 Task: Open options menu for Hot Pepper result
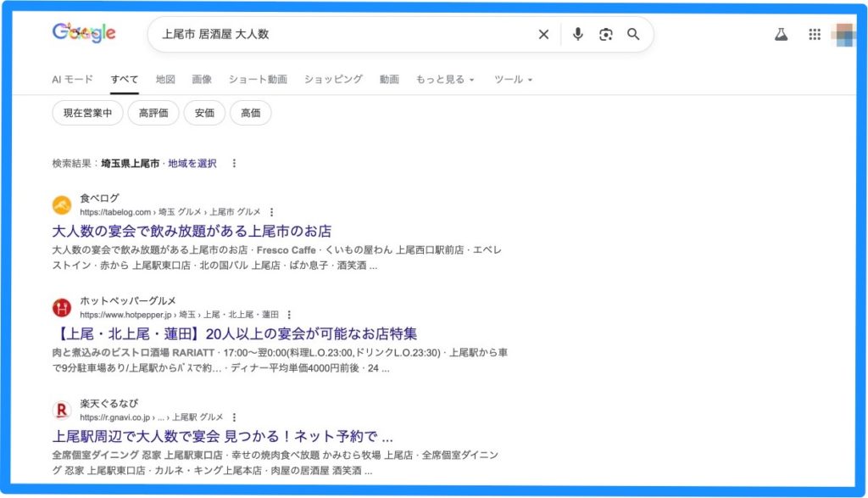coord(289,315)
